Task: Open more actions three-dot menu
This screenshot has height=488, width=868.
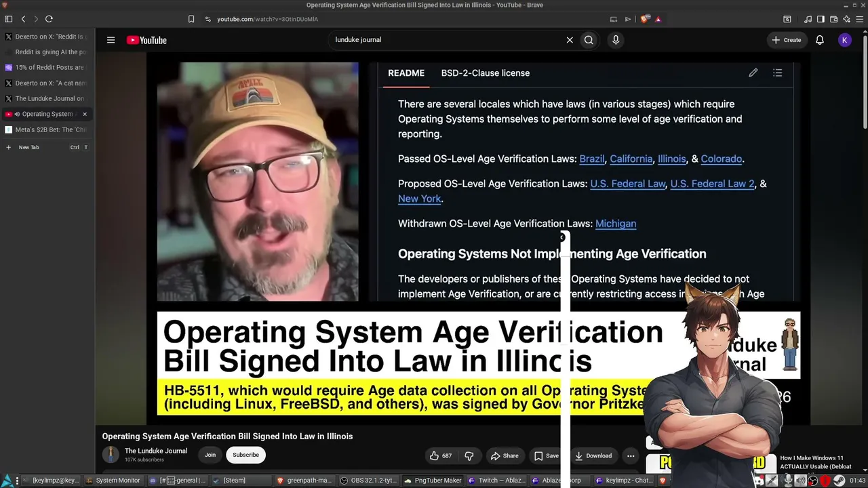Action: coord(631,455)
